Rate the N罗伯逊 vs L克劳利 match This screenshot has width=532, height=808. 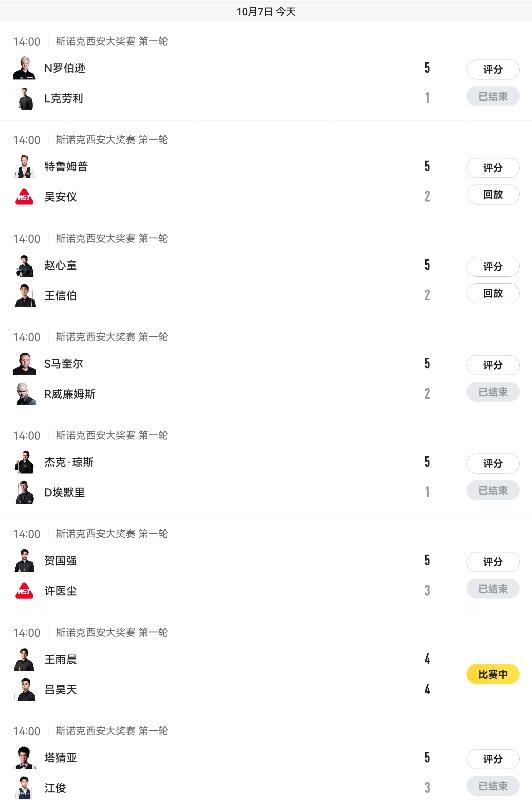click(493, 69)
